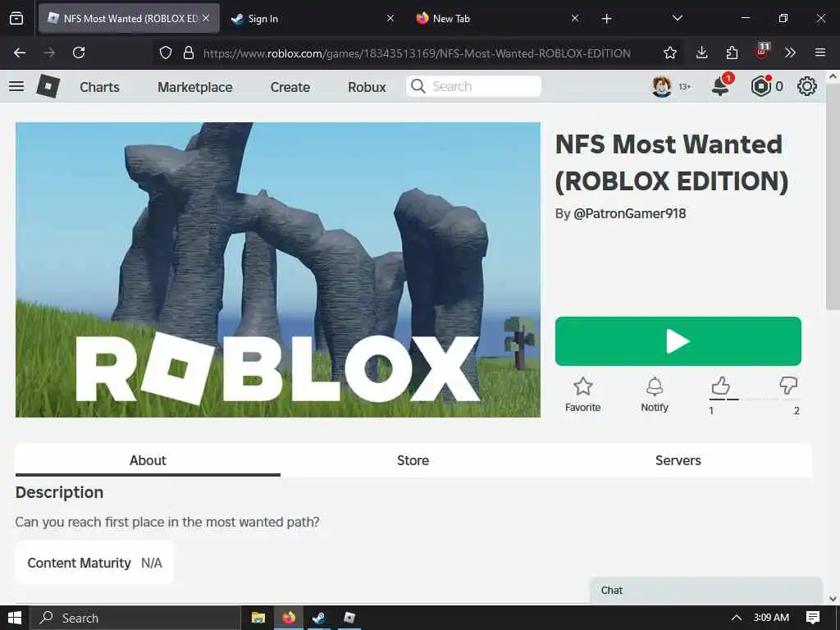This screenshot has height=630, width=840.
Task: View site security lock info
Action: click(x=189, y=52)
